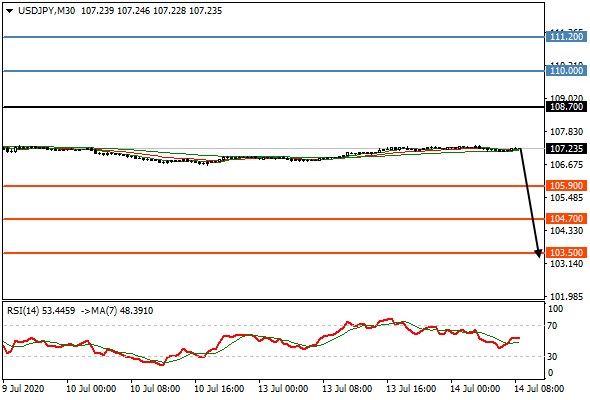Open the chart dropdown triangle beside USDJPY

tap(10, 11)
